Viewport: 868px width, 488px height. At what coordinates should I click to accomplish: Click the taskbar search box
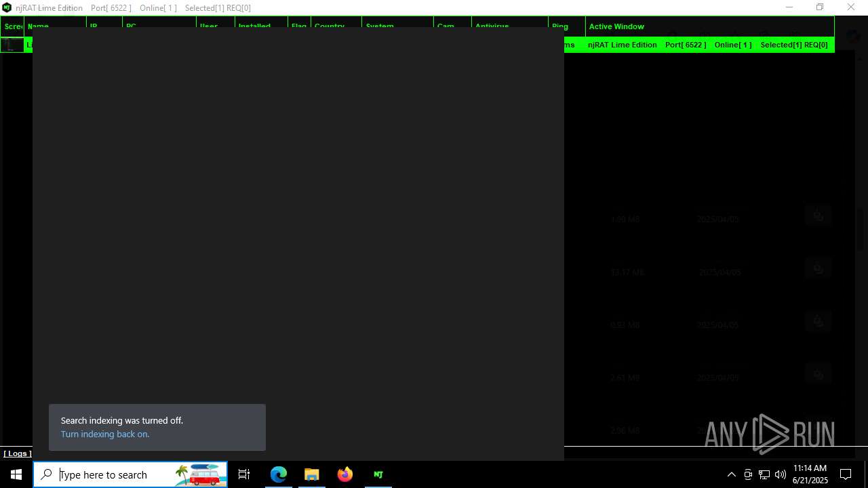130,474
